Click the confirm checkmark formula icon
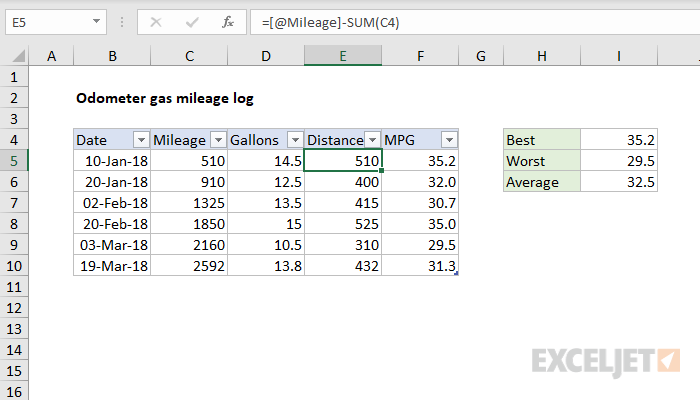 click(192, 22)
